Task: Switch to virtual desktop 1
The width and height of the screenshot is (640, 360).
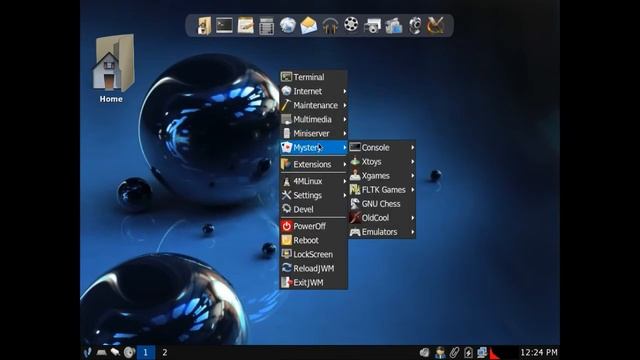Action: (145, 352)
